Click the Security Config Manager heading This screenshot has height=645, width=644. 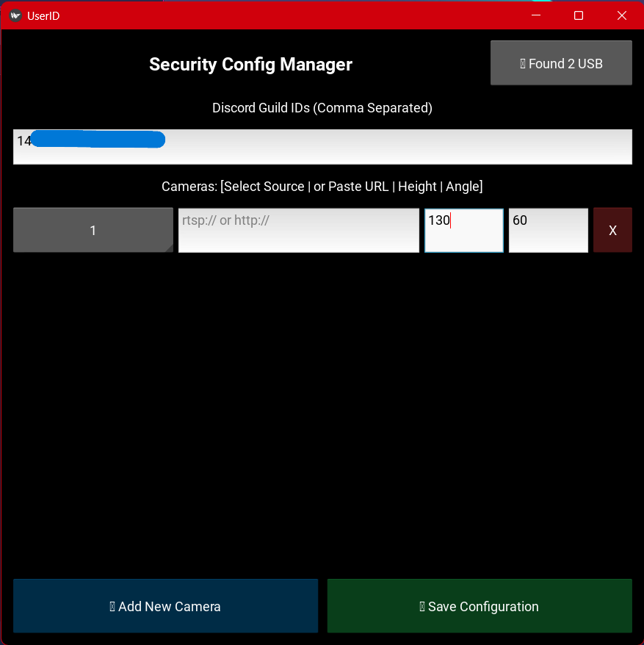(x=250, y=64)
